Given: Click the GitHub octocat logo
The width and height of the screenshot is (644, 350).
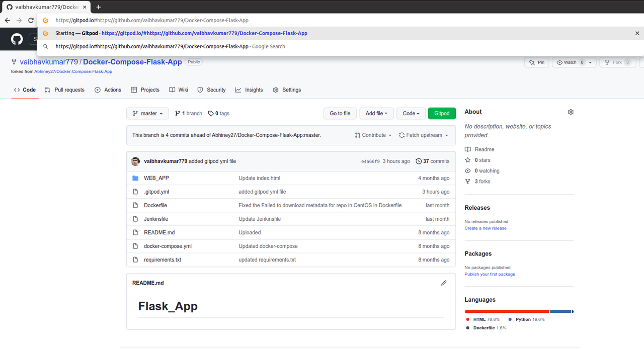Looking at the screenshot, I should click(x=17, y=40).
